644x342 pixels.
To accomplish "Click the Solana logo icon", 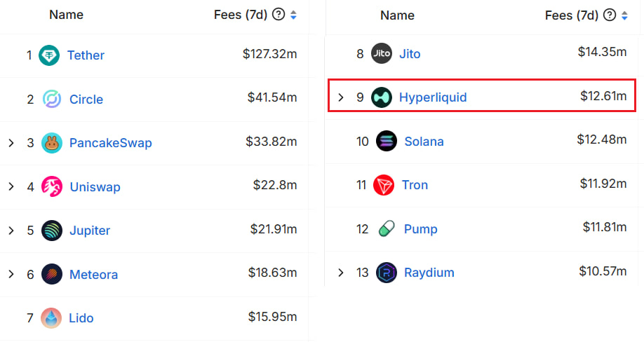I will coord(387,141).
